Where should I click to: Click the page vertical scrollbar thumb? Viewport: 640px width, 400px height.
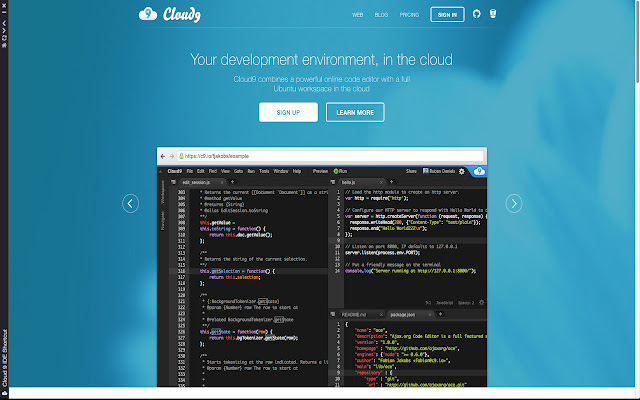637,42
